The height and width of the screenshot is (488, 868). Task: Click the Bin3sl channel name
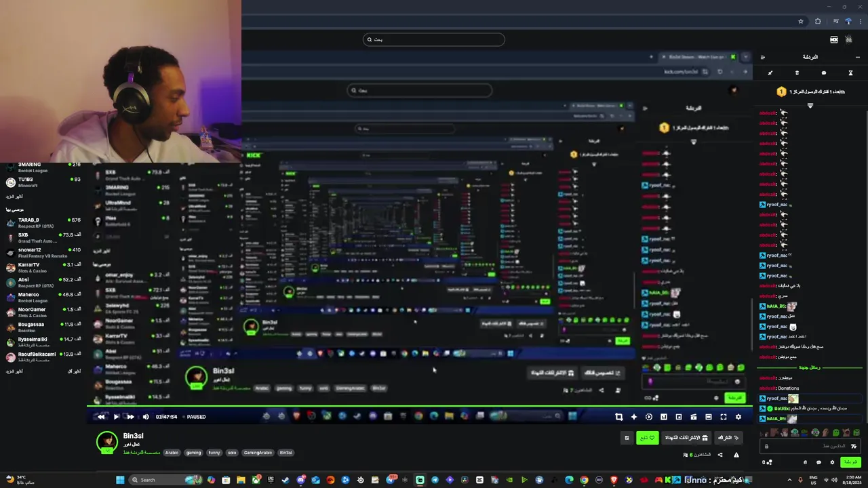pos(134,436)
